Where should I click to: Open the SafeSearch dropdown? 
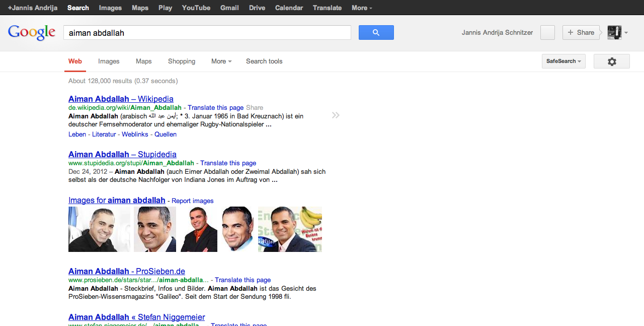[x=563, y=61]
